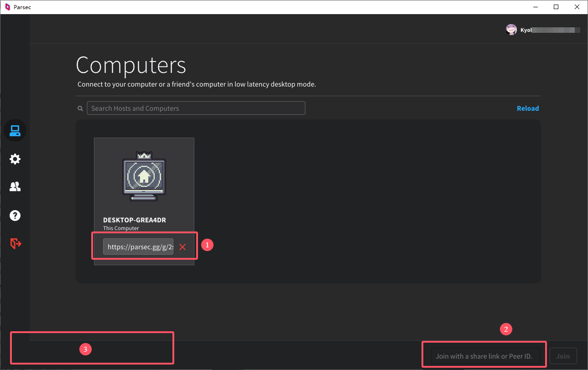This screenshot has width=588, height=370.
Task: Open Help via the question mark icon
Action: click(15, 215)
